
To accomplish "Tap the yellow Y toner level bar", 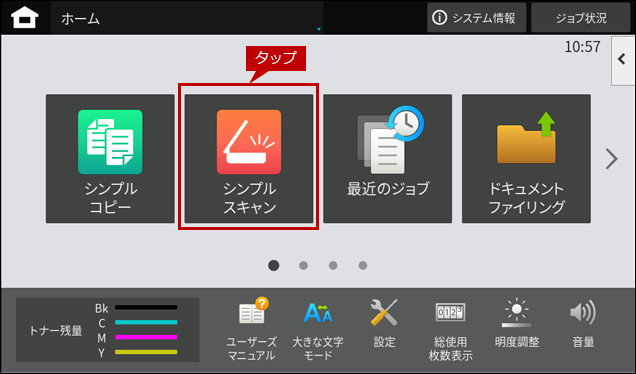I will pos(146,352).
